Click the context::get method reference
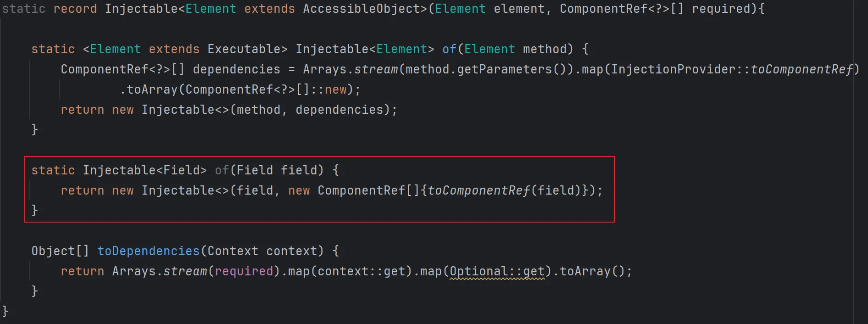 pyautogui.click(x=361, y=271)
